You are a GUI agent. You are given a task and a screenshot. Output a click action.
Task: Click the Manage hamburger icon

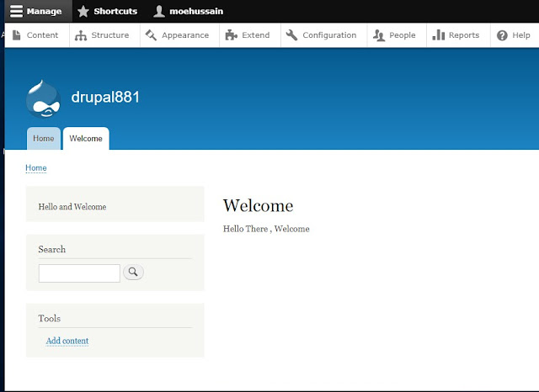(x=16, y=11)
